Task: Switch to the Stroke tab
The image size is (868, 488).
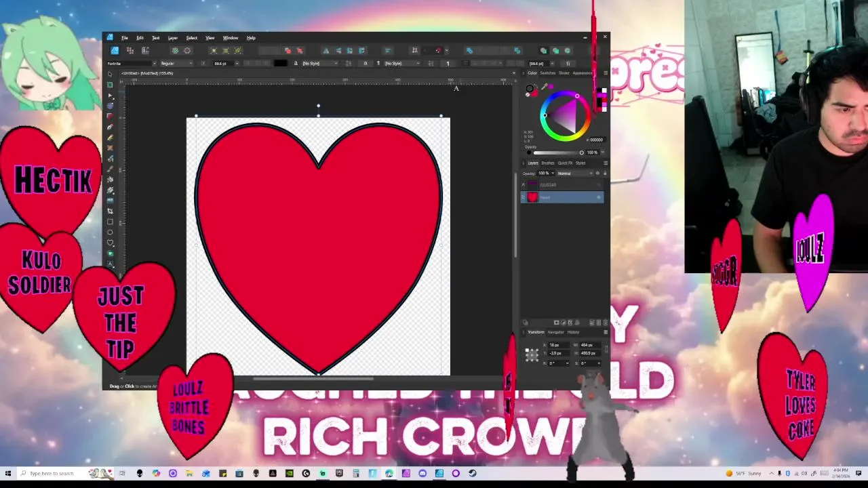Action: coord(564,73)
